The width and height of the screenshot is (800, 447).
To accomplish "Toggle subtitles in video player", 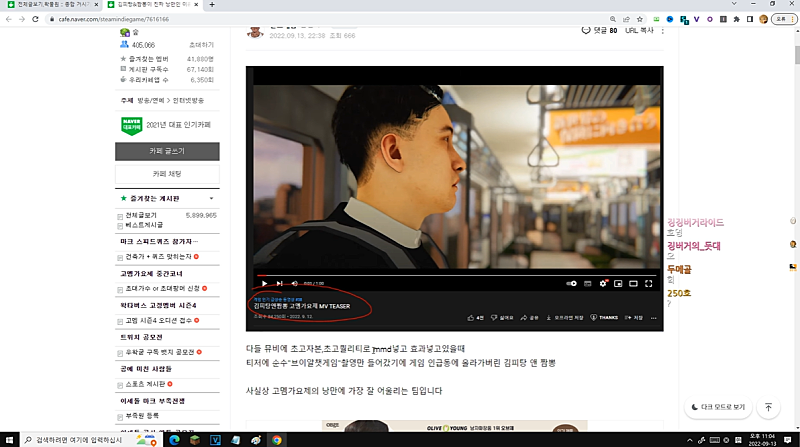I will pyautogui.click(x=588, y=283).
